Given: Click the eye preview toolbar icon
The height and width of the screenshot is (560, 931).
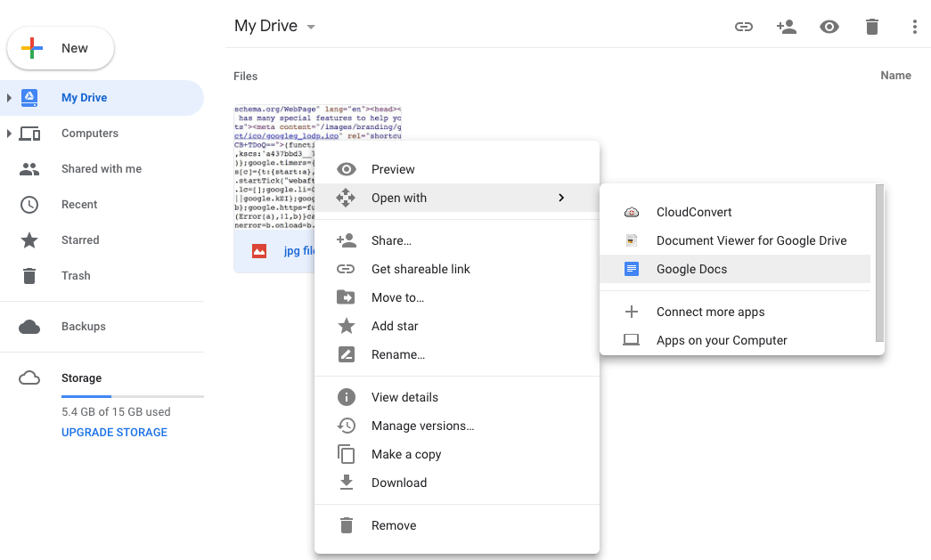Looking at the screenshot, I should [829, 27].
